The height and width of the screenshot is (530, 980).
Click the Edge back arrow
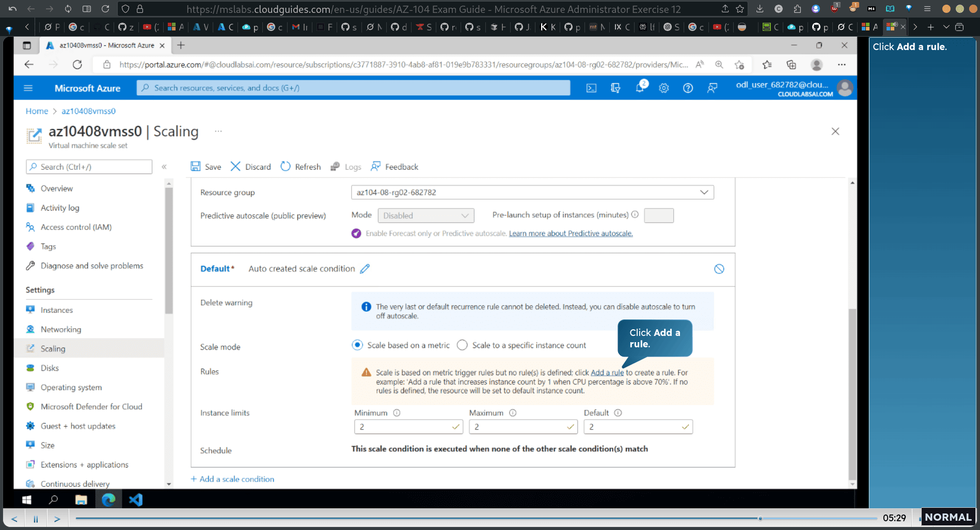point(29,65)
